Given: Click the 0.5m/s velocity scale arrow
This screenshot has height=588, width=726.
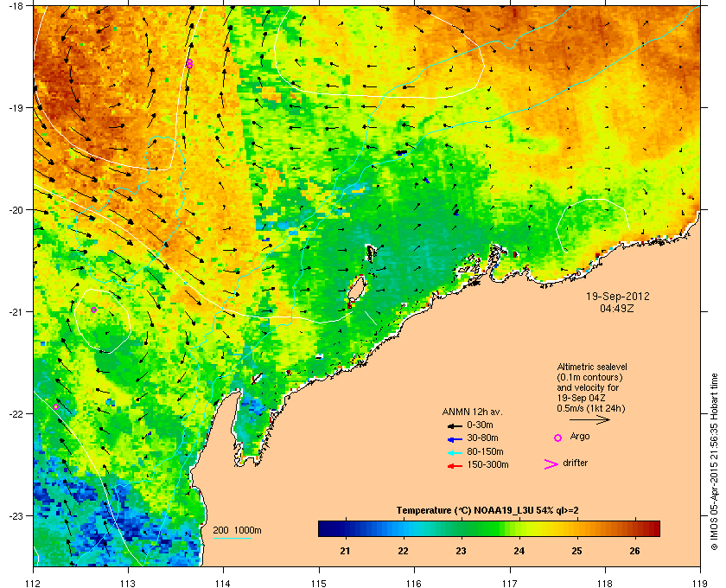Looking at the screenshot, I should tap(589, 419).
